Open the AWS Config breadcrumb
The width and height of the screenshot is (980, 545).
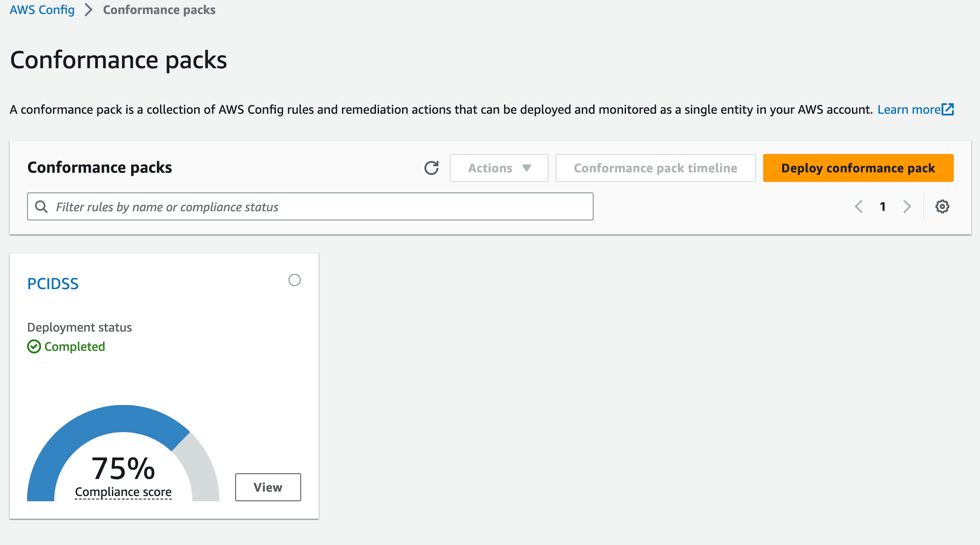[42, 10]
